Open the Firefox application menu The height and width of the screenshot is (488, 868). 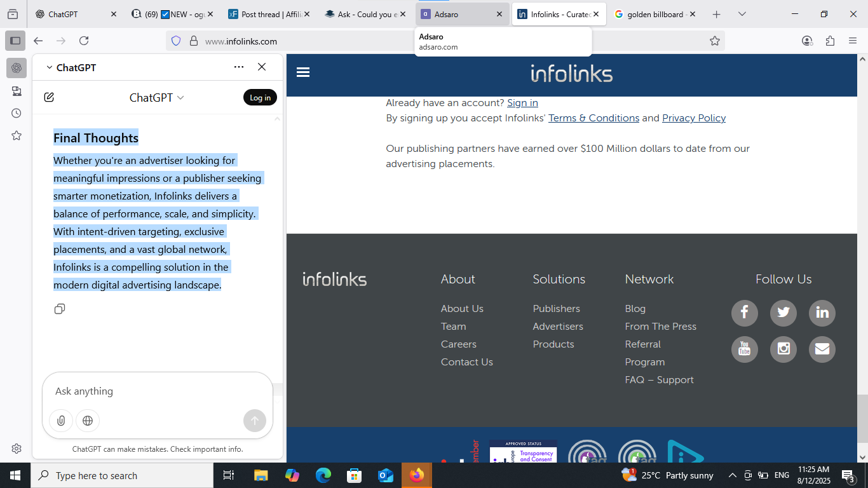[x=853, y=41]
